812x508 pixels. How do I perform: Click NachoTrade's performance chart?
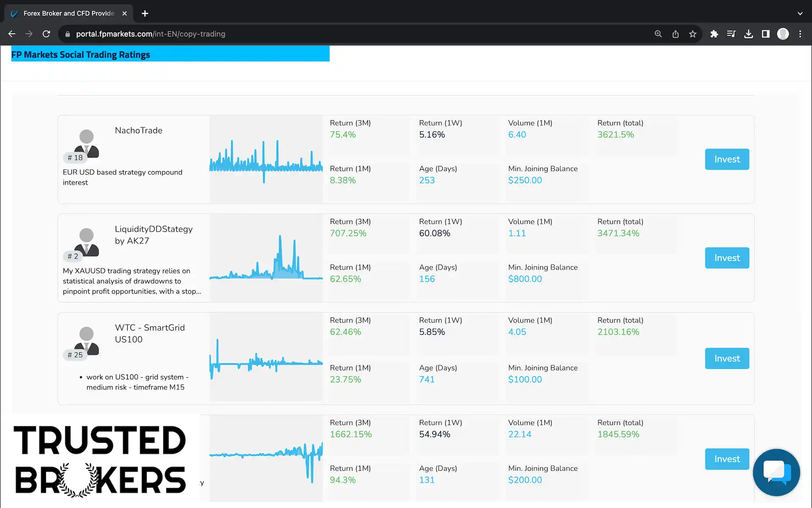266,159
